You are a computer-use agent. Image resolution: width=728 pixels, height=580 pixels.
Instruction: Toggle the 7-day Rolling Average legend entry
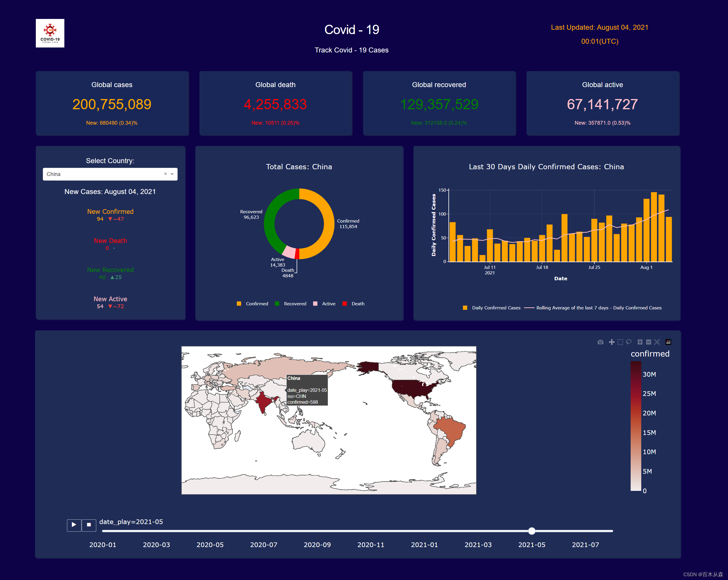coord(593,307)
